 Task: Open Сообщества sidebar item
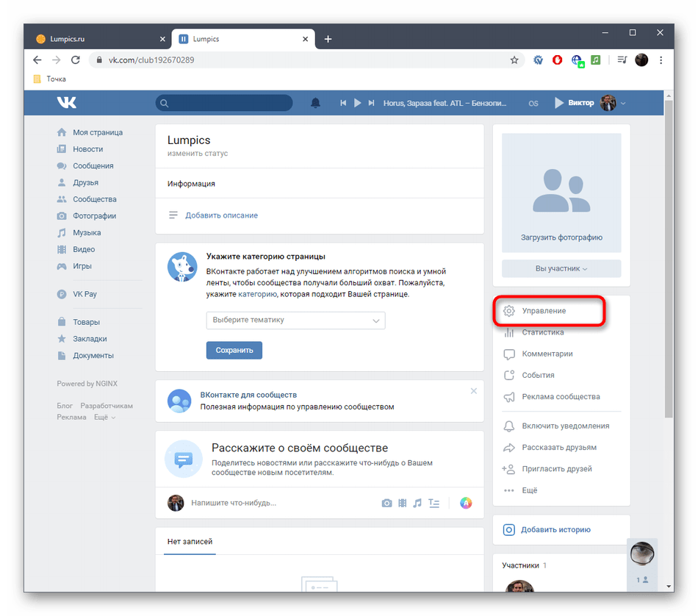[94, 199]
